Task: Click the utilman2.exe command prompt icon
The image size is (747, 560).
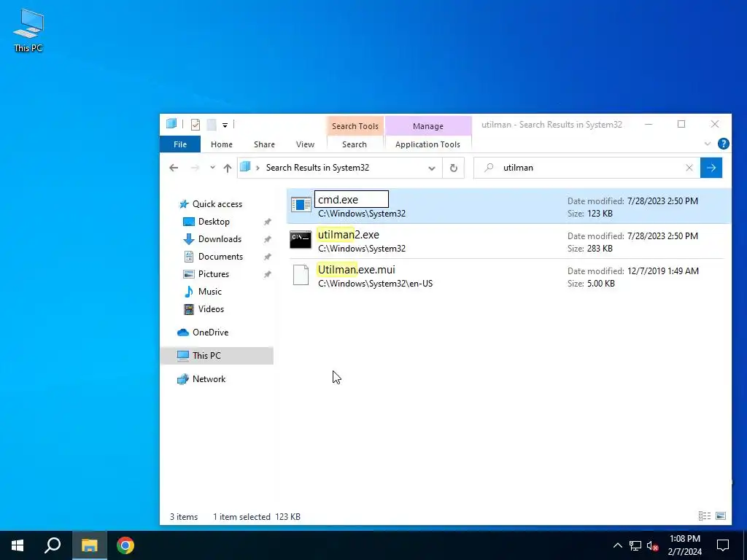Action: click(x=301, y=239)
